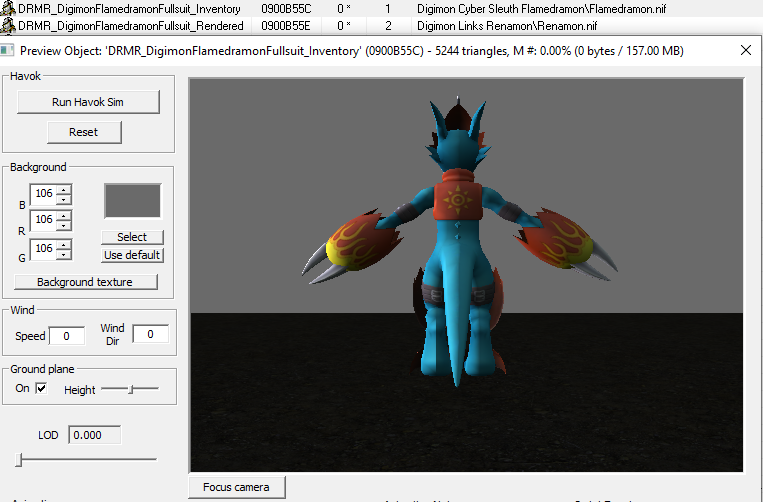Choose a Background texture
The image size is (763, 502).
pos(86,282)
